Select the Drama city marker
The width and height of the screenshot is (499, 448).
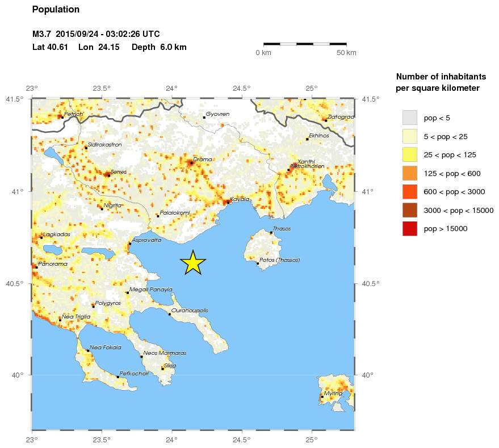point(191,163)
